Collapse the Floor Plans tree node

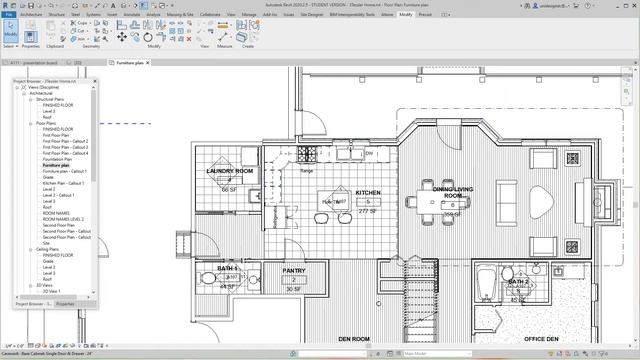[x=31, y=123]
